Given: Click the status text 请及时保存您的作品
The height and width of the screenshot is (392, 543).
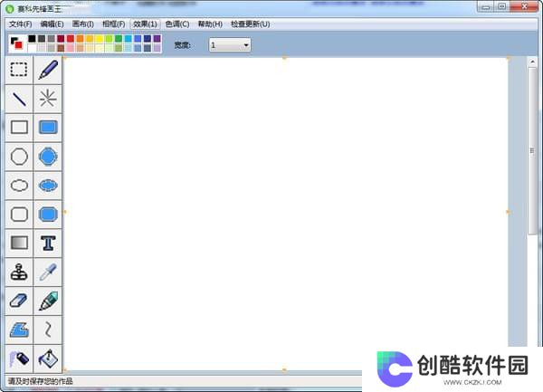Looking at the screenshot, I should 40,381.
